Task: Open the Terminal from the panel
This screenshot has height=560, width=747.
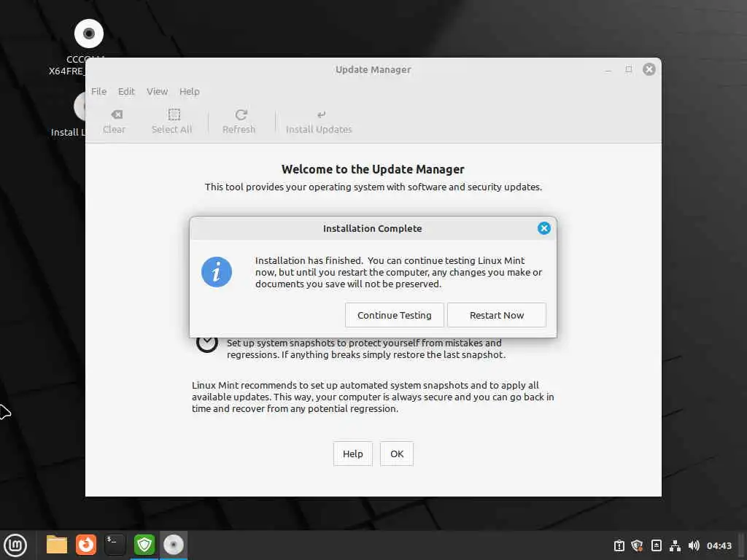Action: pos(115,545)
